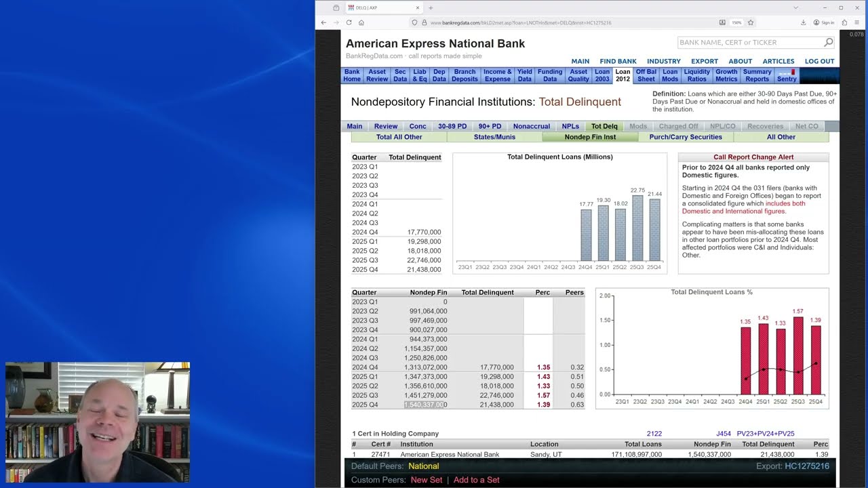868x488 pixels.
Task: Open the FIND BANK navigation link
Action: [618, 61]
